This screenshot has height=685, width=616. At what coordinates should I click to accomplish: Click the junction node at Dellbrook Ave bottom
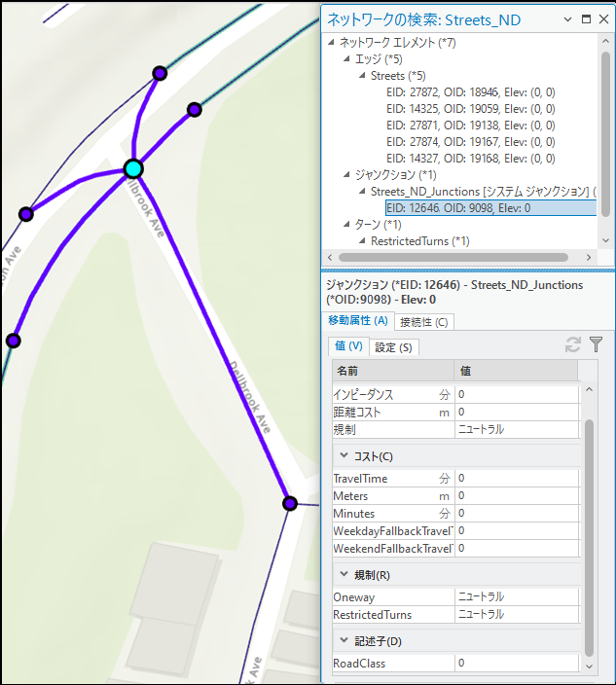[289, 503]
